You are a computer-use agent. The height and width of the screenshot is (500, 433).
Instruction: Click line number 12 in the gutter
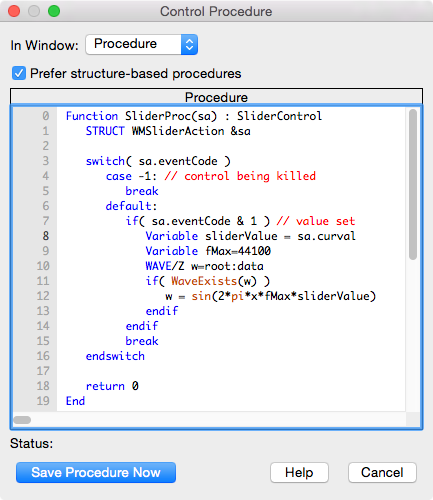point(43,296)
